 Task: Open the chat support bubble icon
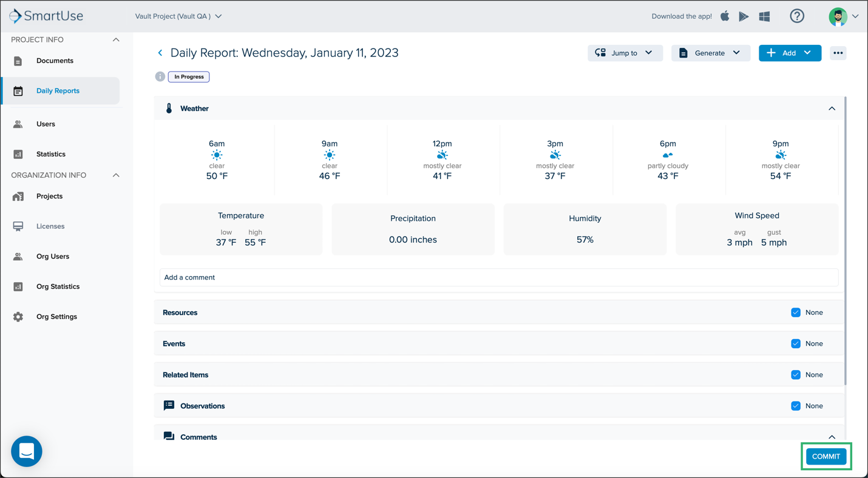[27, 451]
